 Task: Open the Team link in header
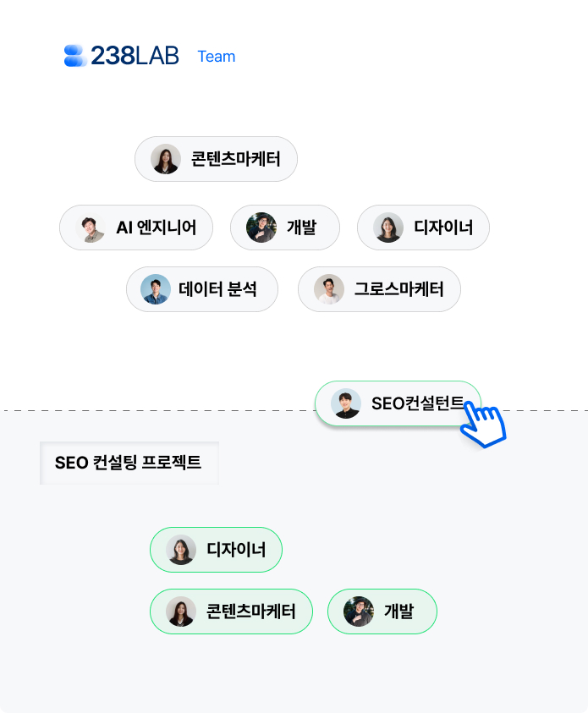tap(217, 57)
